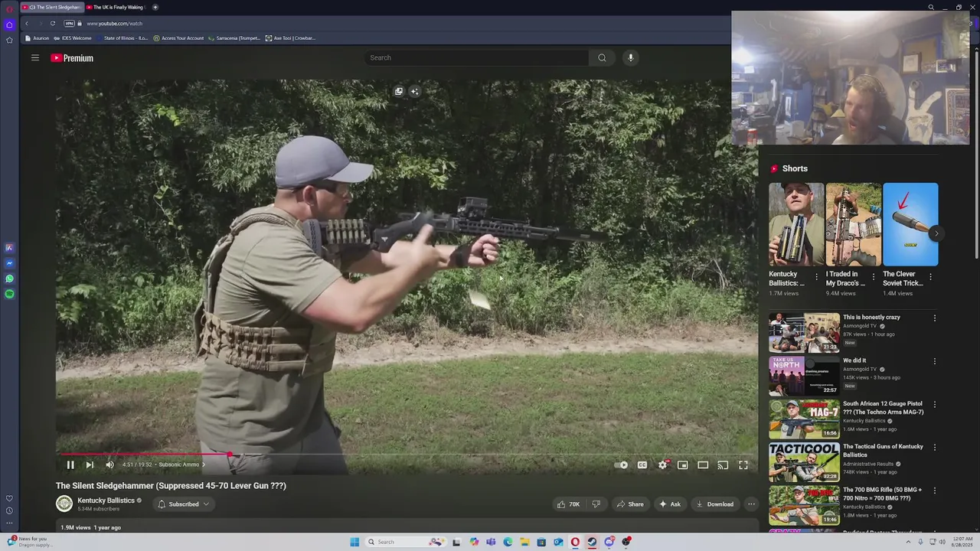980x551 pixels.
Task: Click the youtube.com address bar
Action: coord(113,23)
